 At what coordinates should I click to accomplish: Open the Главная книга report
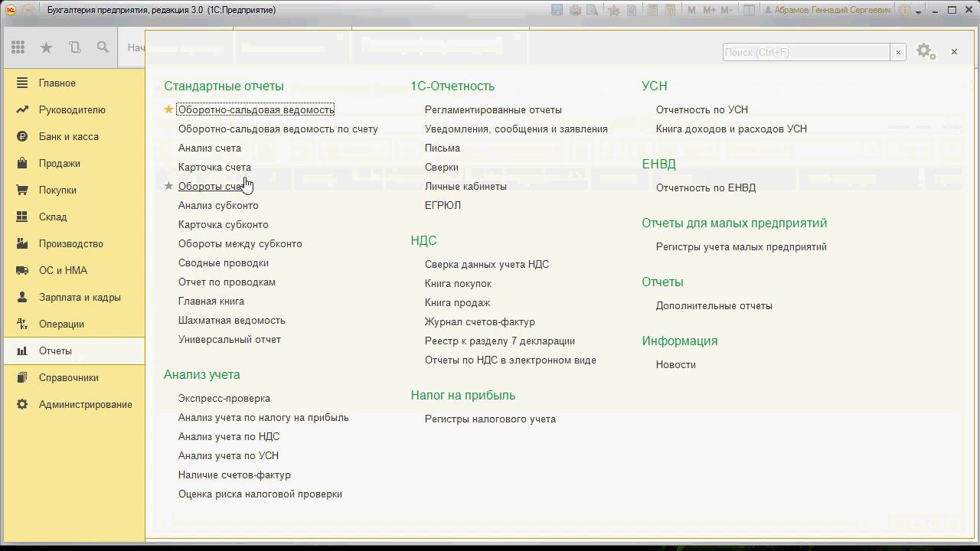[x=211, y=301]
